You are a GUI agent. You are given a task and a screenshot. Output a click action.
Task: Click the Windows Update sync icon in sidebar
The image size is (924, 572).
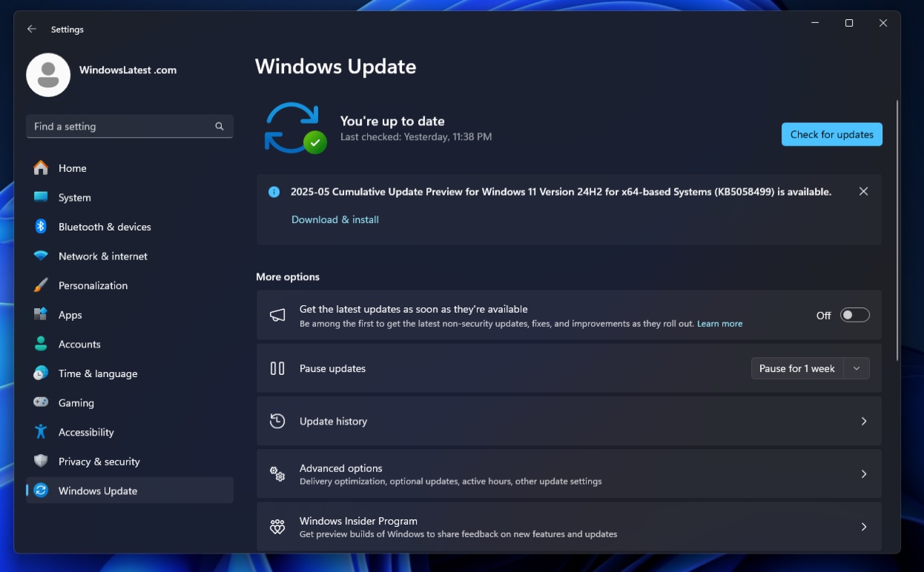(41, 490)
